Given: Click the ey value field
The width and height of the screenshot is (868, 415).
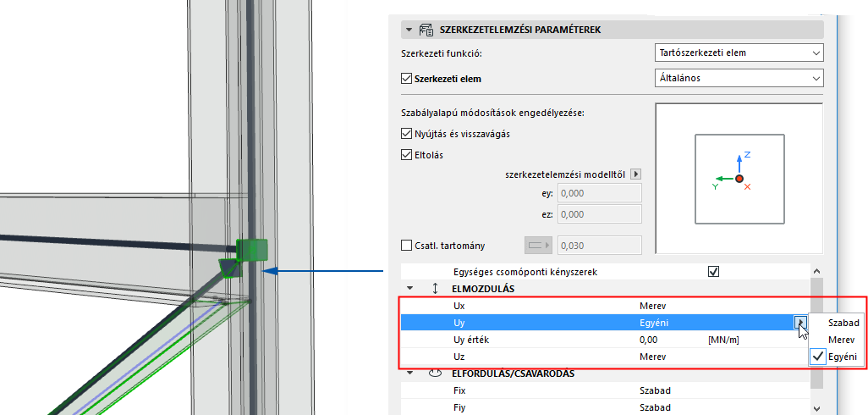Looking at the screenshot, I should (600, 193).
